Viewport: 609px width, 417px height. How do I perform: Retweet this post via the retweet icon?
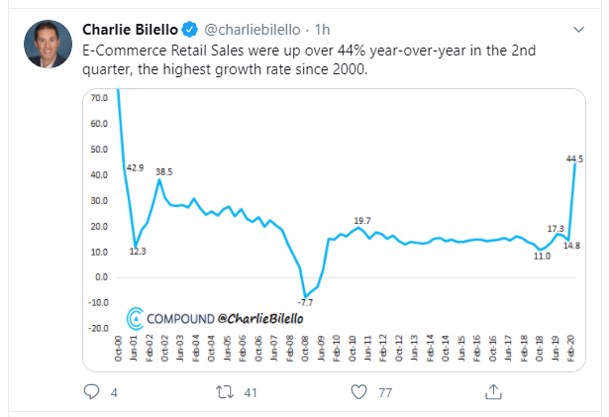pos(222,393)
